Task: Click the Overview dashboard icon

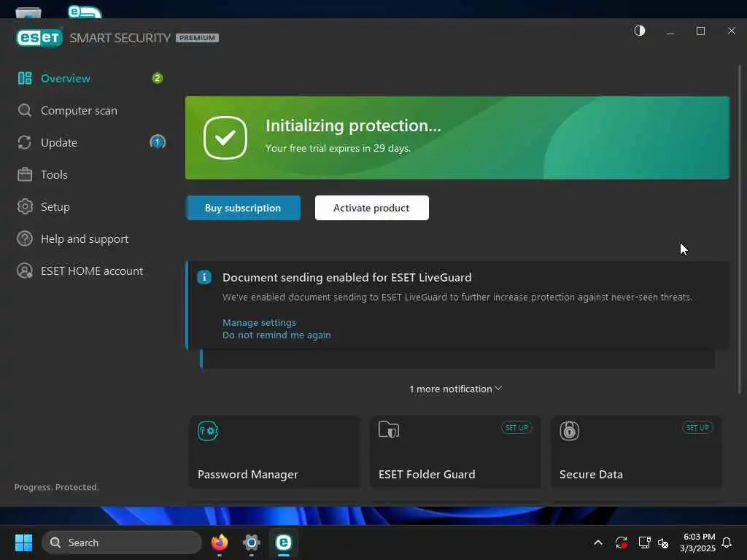Action: click(x=25, y=78)
